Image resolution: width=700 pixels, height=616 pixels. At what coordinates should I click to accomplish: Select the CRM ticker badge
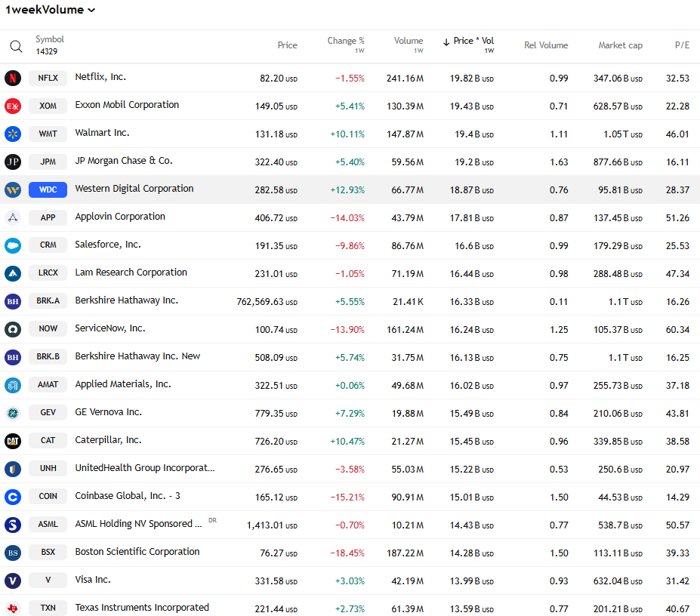[48, 245]
